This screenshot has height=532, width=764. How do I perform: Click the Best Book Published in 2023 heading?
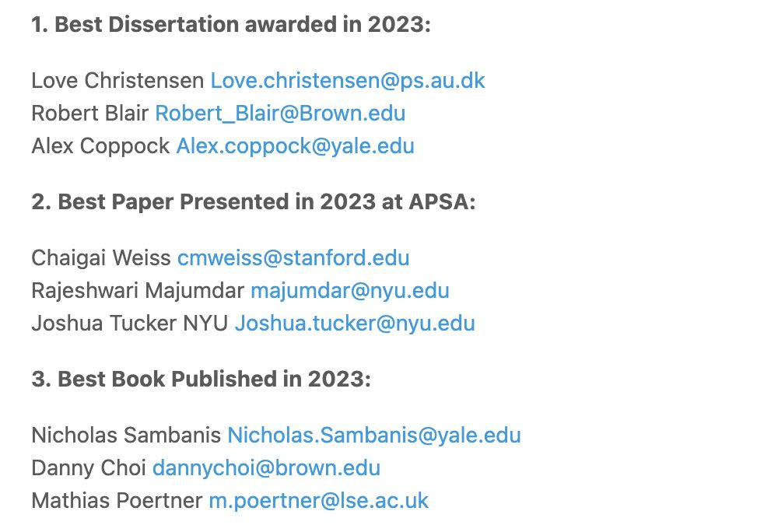(x=202, y=380)
